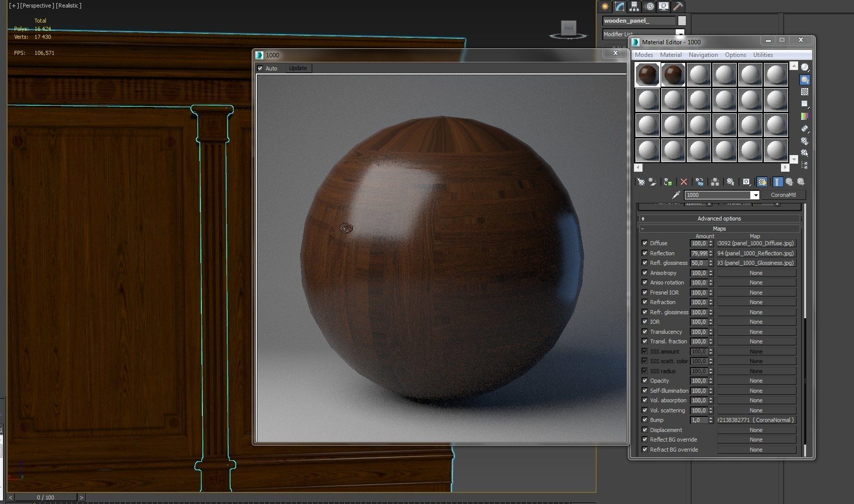Open the Utilities hammer panel tab

point(678,7)
